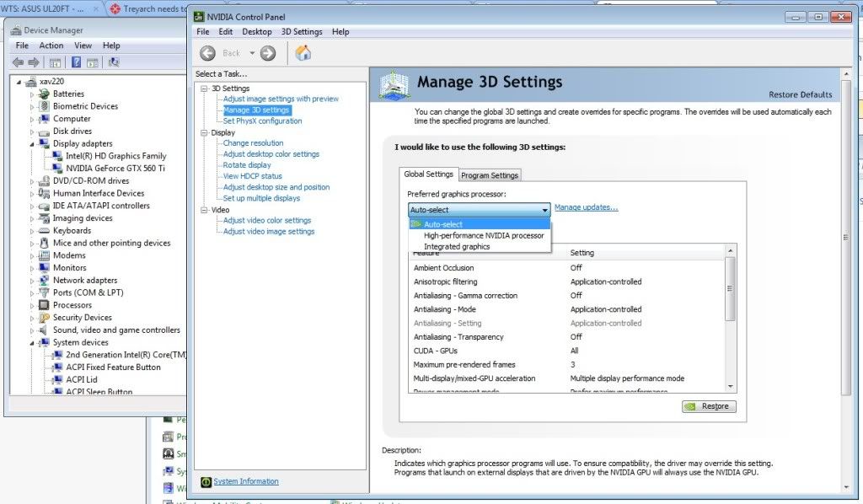The height and width of the screenshot is (504, 863).
Task: Collapse the 3D Settings tree node
Action: [205, 88]
